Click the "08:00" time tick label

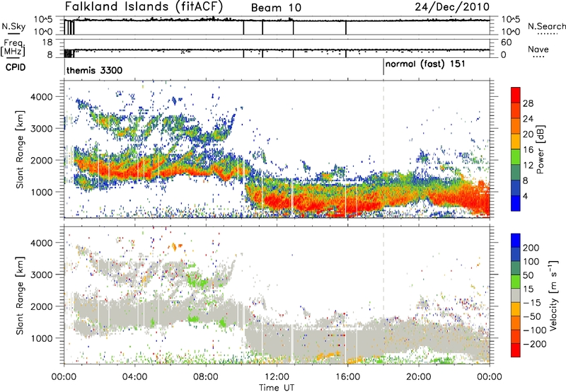point(206,377)
